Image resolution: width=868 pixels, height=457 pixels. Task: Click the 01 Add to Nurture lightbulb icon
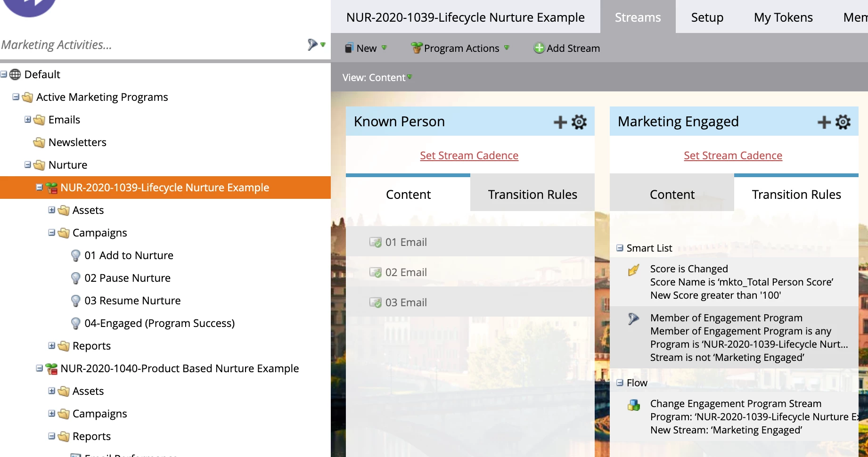(x=75, y=255)
